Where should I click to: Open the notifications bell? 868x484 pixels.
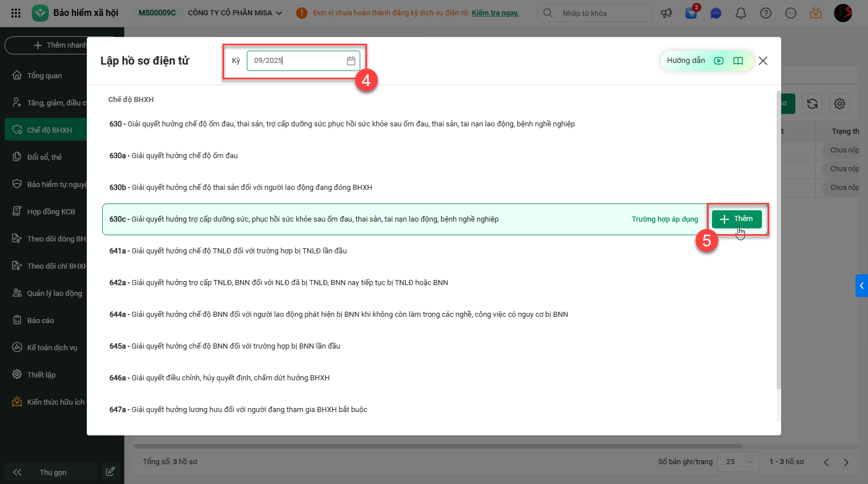(x=741, y=12)
